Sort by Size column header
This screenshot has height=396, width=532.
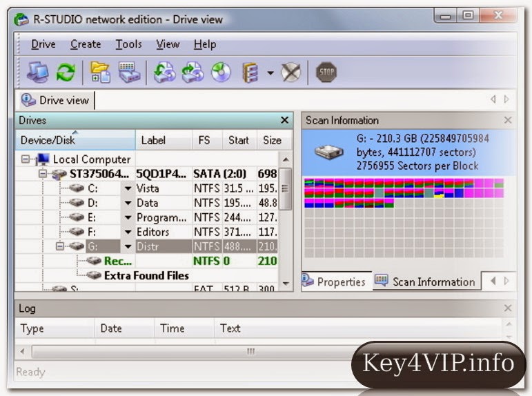click(274, 140)
